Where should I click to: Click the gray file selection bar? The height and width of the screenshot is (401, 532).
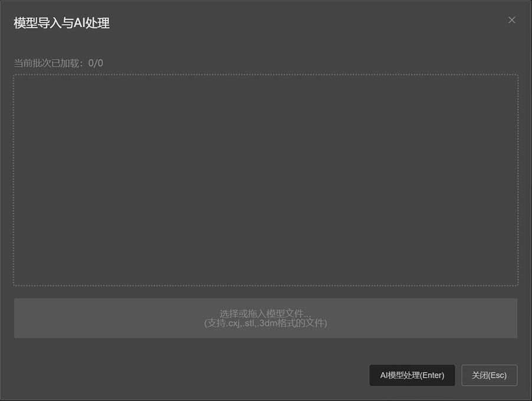click(x=265, y=318)
